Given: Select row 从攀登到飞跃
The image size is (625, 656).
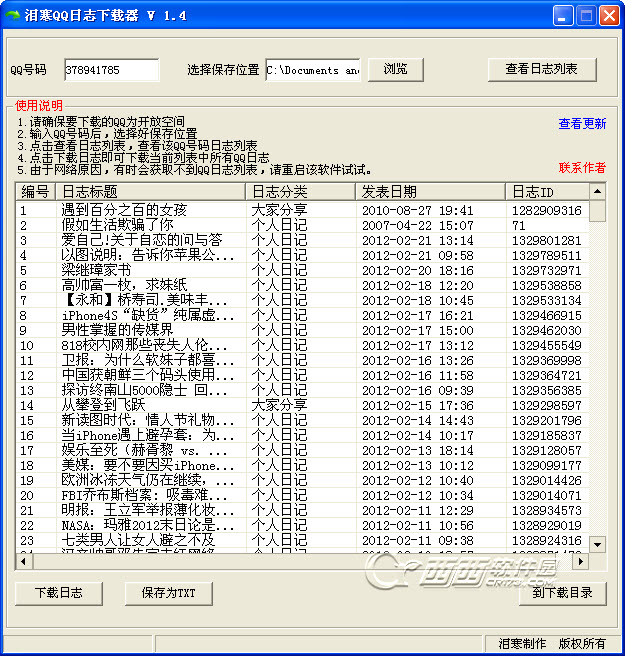Looking at the screenshot, I should (x=302, y=405).
